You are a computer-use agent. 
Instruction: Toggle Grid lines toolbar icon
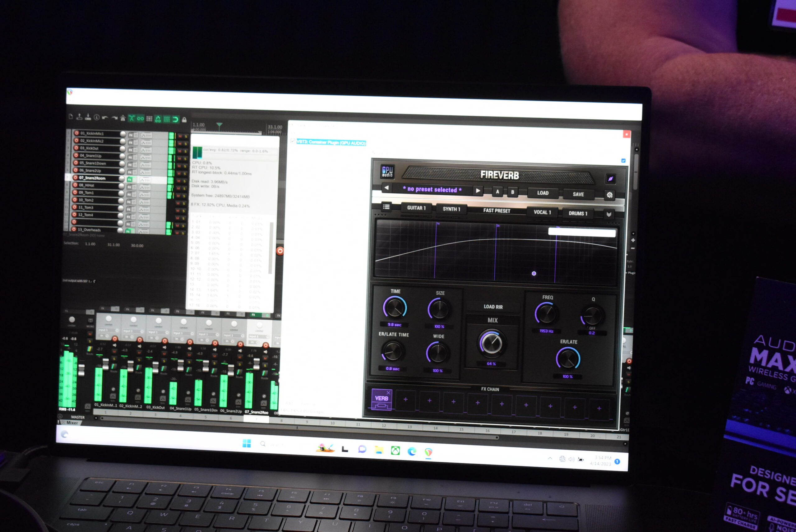[x=167, y=119]
